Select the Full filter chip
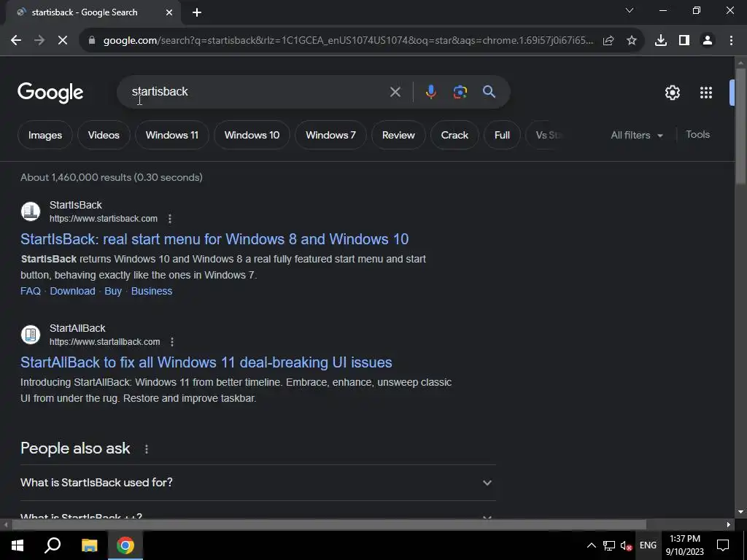747x560 pixels. [x=502, y=135]
